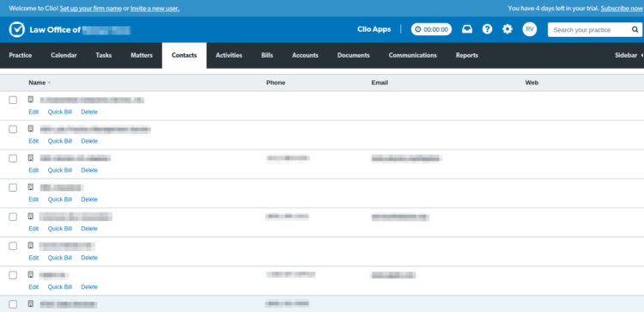644x312 pixels.
Task: View the Reports tab
Action: tap(467, 55)
